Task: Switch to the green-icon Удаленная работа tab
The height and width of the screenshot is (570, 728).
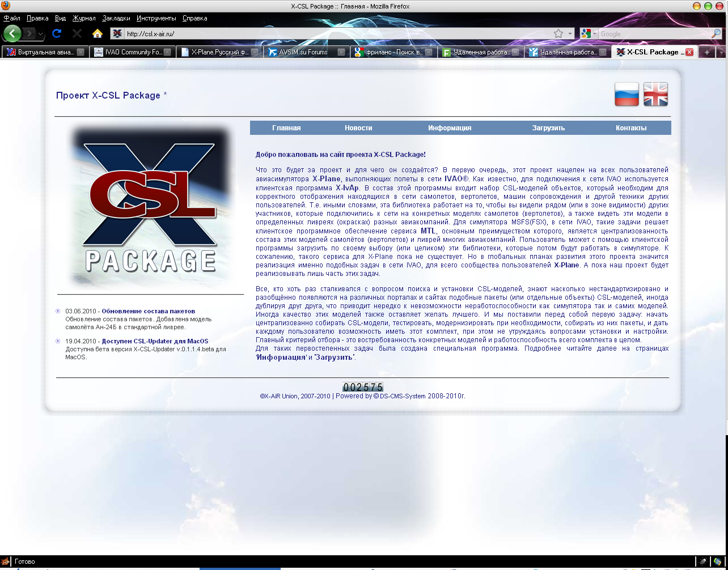Action: (x=480, y=52)
